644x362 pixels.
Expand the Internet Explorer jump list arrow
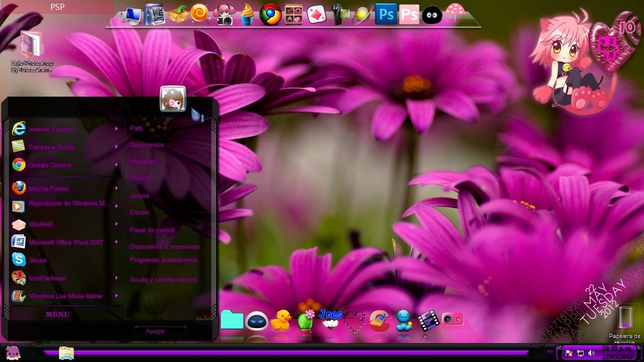116,129
